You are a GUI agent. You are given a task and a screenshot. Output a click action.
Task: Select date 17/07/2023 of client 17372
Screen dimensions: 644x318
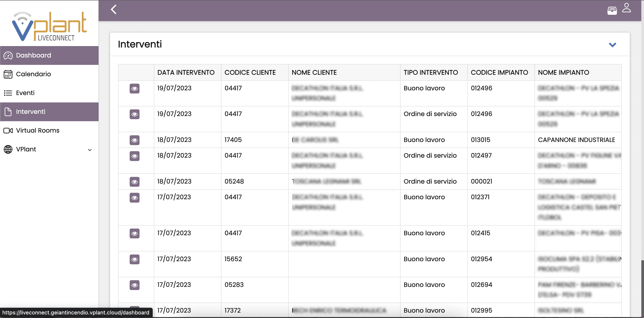point(187,310)
